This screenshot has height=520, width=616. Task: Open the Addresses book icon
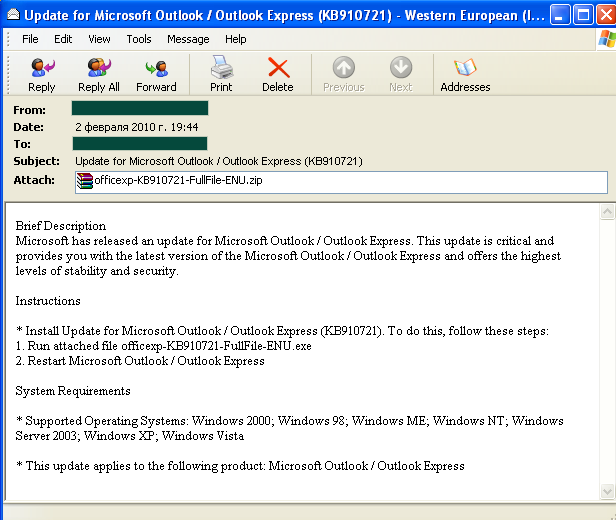tap(465, 67)
